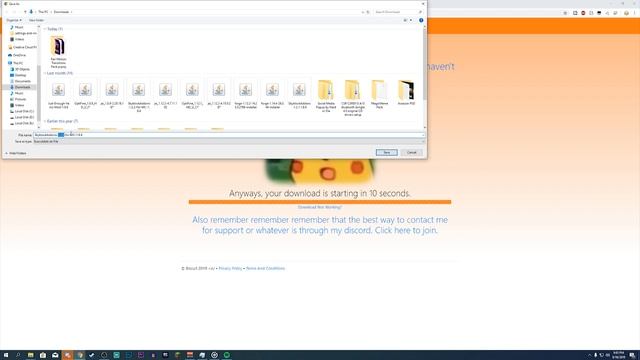Select OneDrive in the navigation pane
The height and width of the screenshot is (360, 640).
click(x=17, y=55)
